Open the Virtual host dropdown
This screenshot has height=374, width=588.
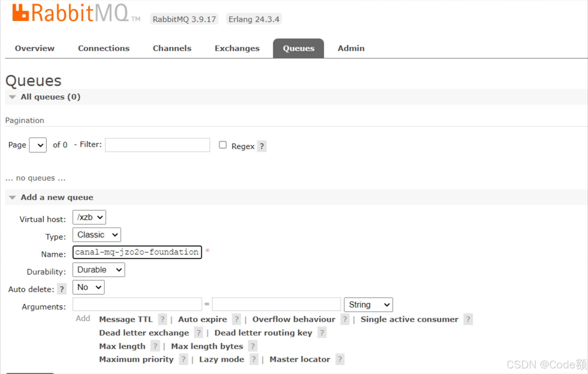[x=89, y=217]
